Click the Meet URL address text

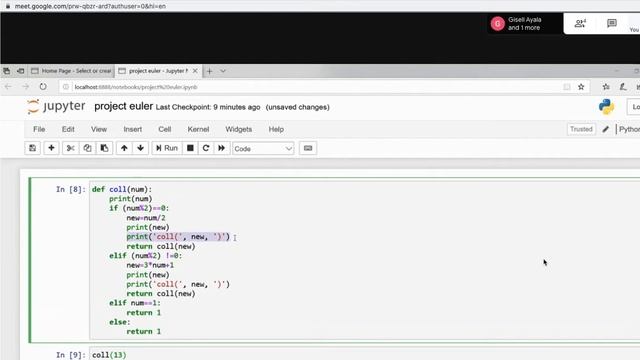(90, 6)
